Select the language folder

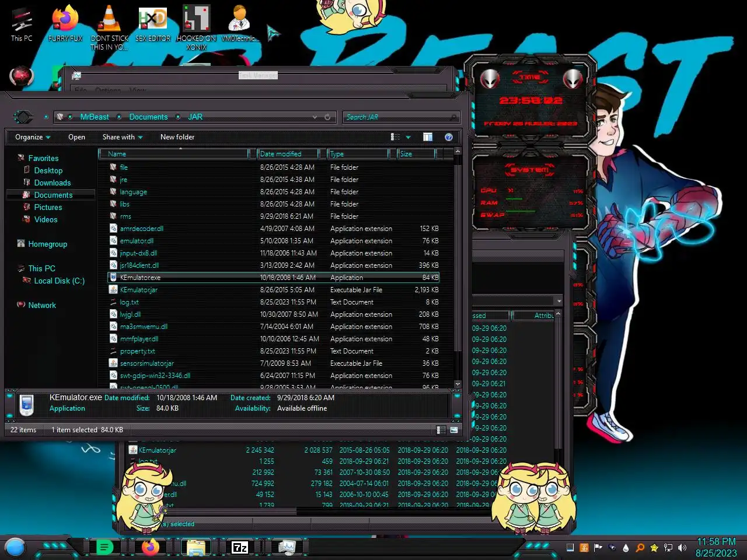(x=133, y=192)
